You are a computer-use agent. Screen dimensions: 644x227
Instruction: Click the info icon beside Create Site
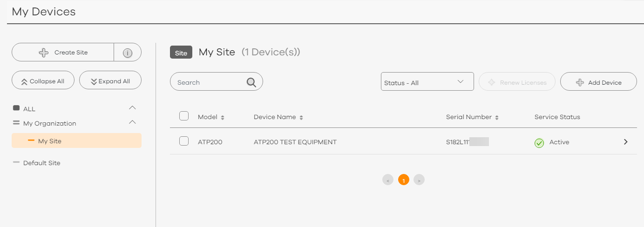pos(127,53)
